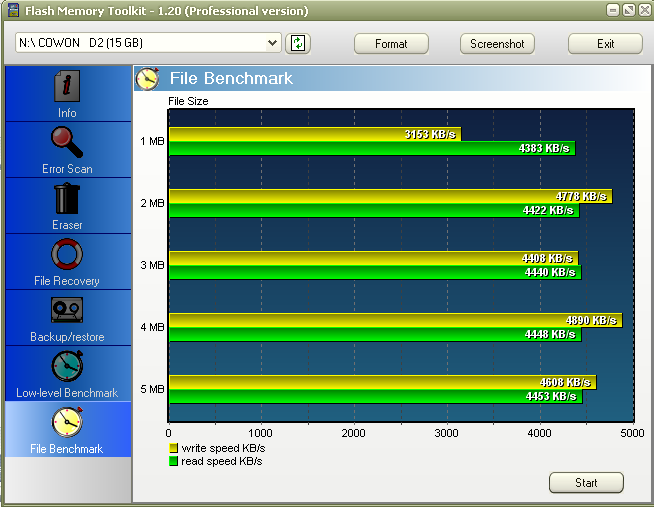Click the Info sidebar label
The width and height of the screenshot is (654, 507).
point(67,113)
